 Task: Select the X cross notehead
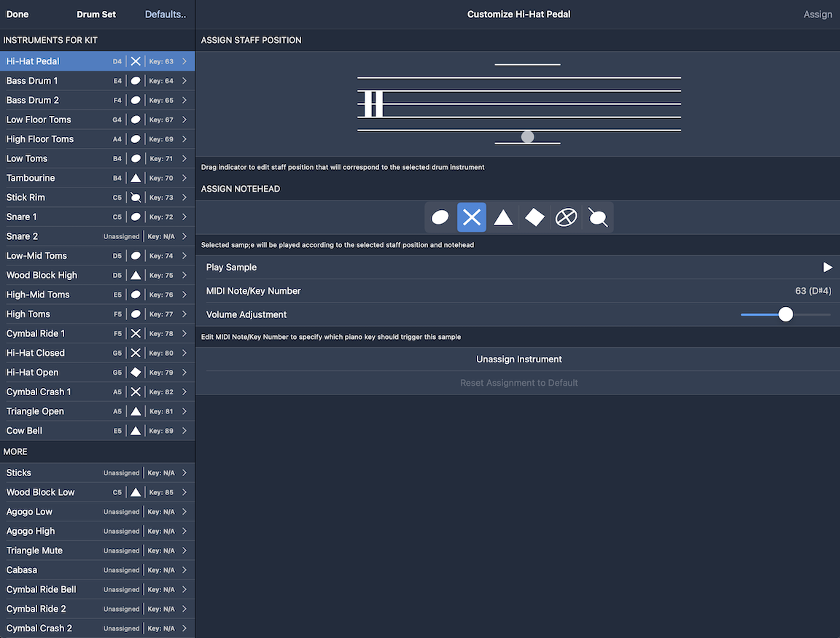tap(472, 217)
